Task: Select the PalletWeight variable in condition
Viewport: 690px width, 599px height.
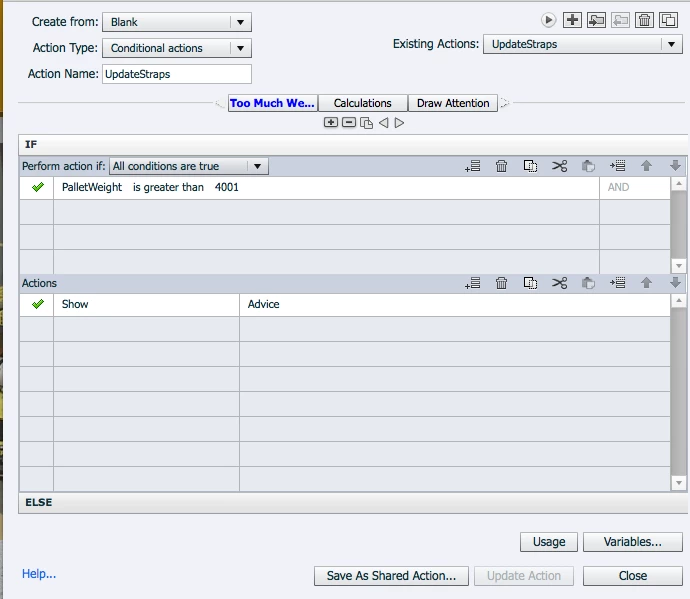Action: 92,187
